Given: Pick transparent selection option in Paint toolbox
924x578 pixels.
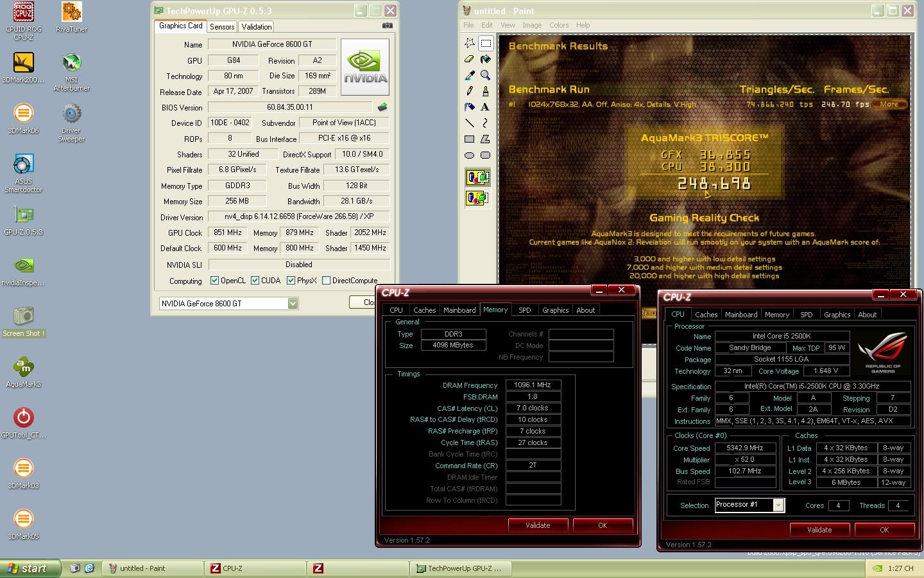Looking at the screenshot, I should tap(477, 198).
